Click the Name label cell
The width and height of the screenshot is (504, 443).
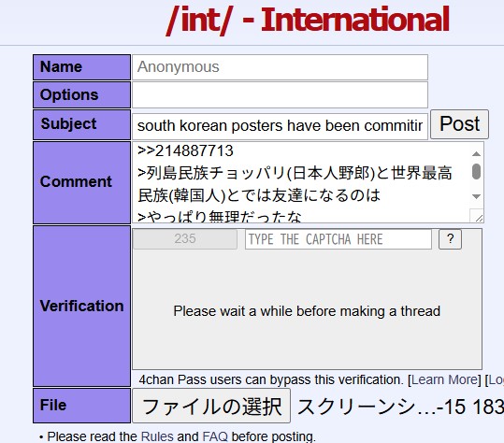(81, 67)
